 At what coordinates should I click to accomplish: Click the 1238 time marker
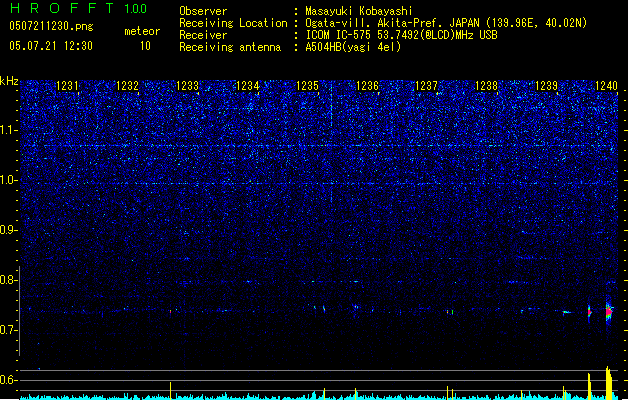(486, 86)
